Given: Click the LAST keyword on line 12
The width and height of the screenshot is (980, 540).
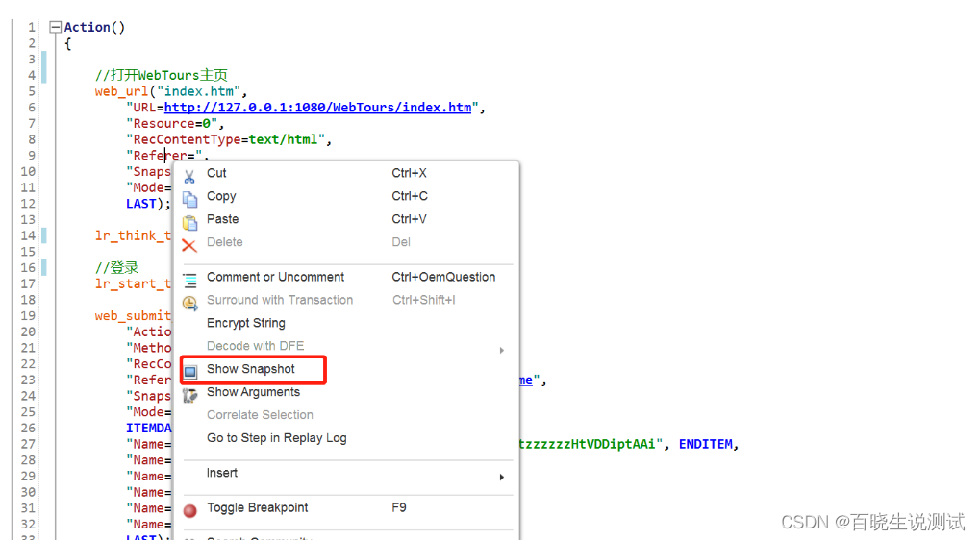Looking at the screenshot, I should click(141, 204).
